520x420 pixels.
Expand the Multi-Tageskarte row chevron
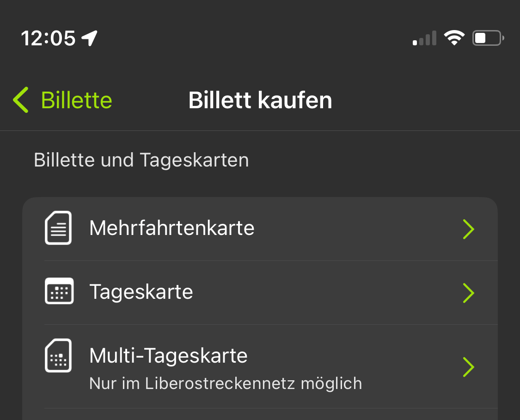[469, 367]
